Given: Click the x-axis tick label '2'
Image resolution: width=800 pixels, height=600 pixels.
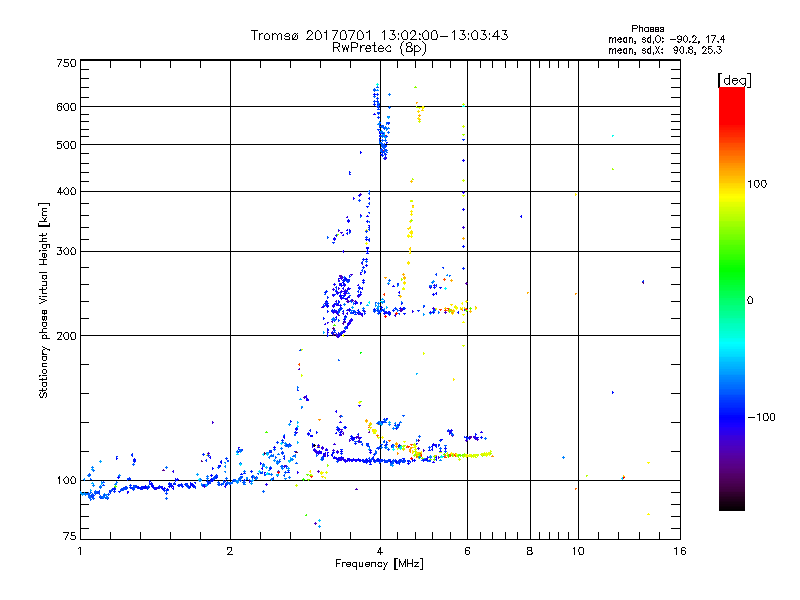Looking at the screenshot, I should click(230, 551).
